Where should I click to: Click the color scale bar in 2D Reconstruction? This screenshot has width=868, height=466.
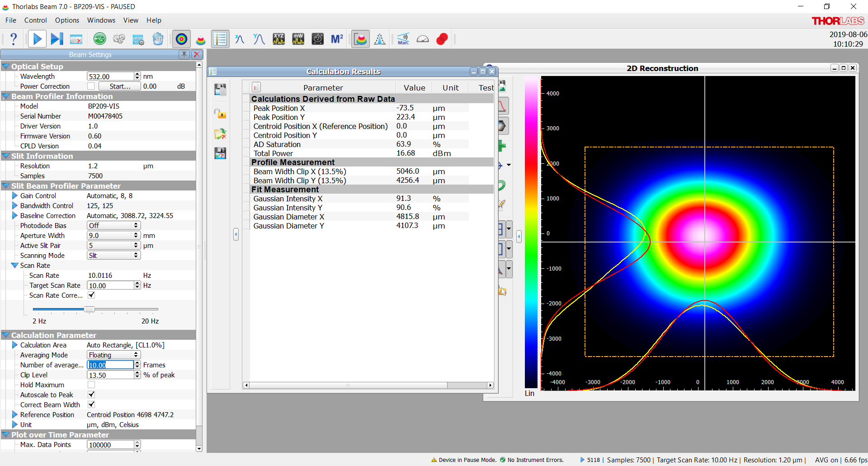coord(532,232)
